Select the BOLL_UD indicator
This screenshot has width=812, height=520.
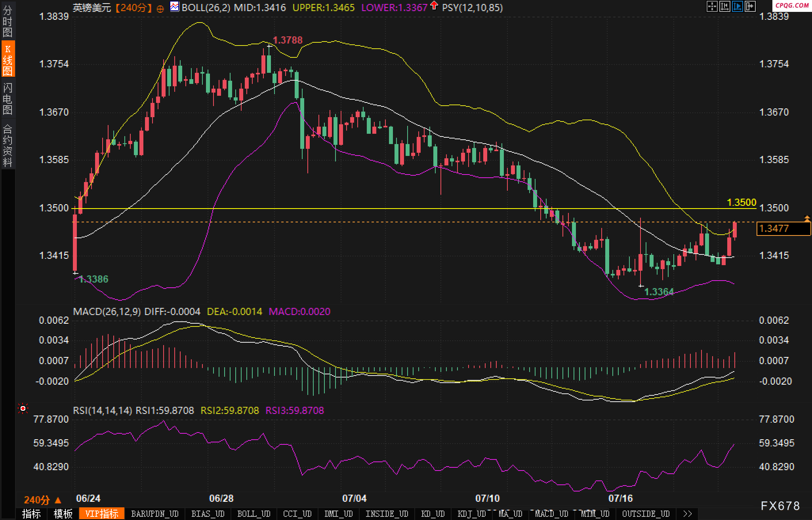tap(254, 514)
